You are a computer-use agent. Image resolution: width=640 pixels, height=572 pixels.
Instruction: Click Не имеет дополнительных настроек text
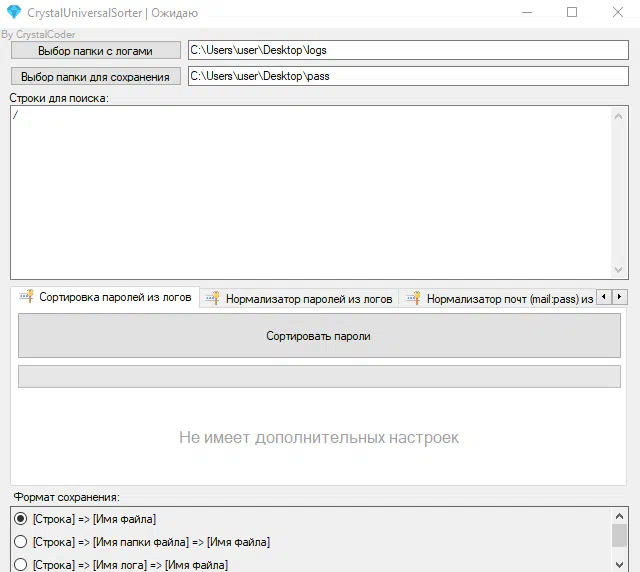coord(319,437)
